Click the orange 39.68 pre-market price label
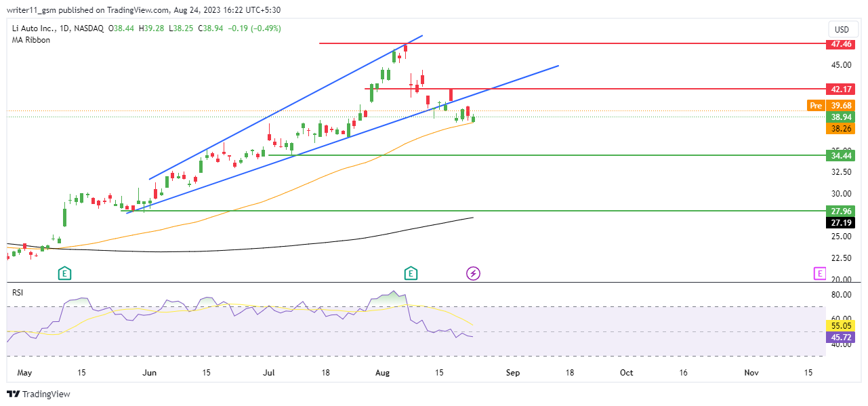This screenshot has width=868, height=406. click(840, 106)
